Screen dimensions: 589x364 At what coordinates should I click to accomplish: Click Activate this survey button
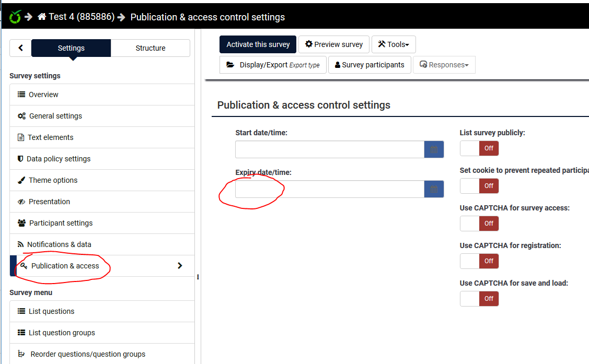pyautogui.click(x=258, y=44)
